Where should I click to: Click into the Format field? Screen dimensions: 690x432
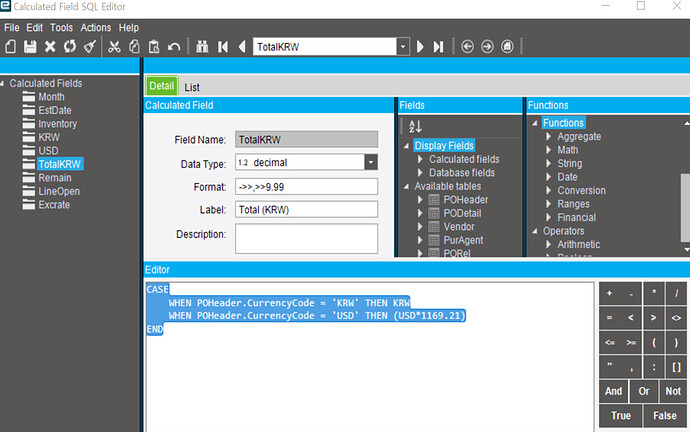[x=306, y=187]
